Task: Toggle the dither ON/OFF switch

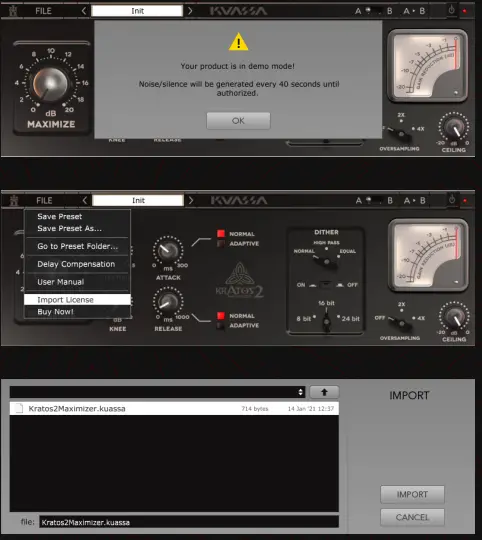Action: (326, 285)
